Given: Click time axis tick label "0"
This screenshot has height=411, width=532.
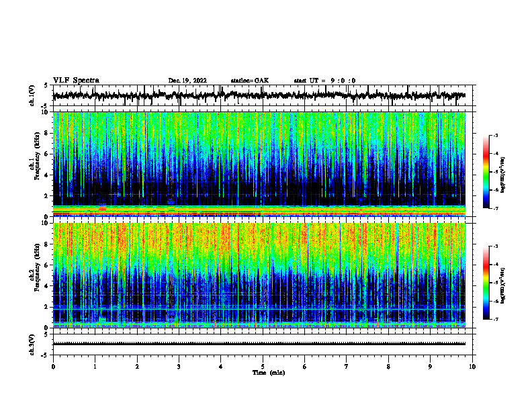Looking at the screenshot, I should 53,367.
